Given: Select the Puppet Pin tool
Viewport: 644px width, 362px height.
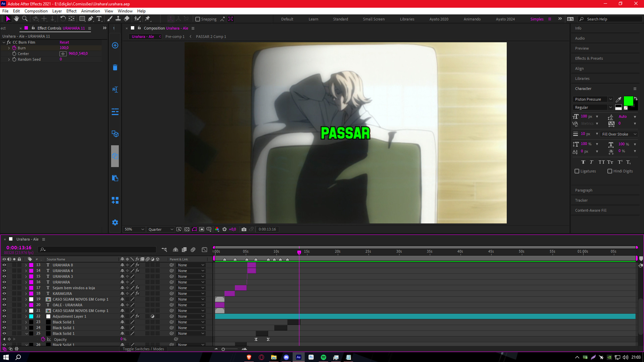Looking at the screenshot, I should pos(148,19).
